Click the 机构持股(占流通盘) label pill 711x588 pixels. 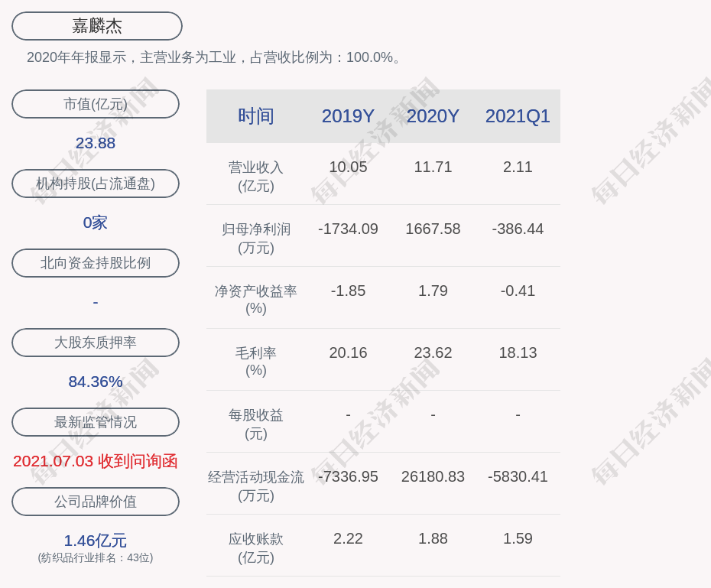point(96,184)
